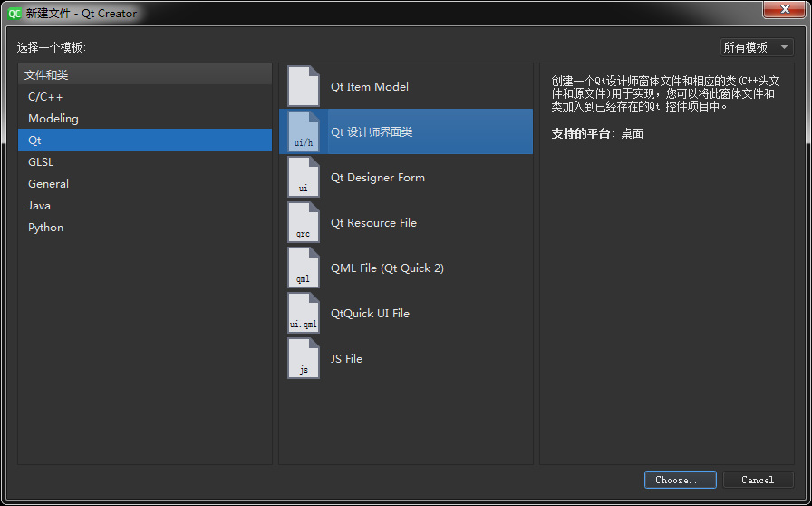812x506 pixels.
Task: Select the Python category
Action: tap(145, 227)
